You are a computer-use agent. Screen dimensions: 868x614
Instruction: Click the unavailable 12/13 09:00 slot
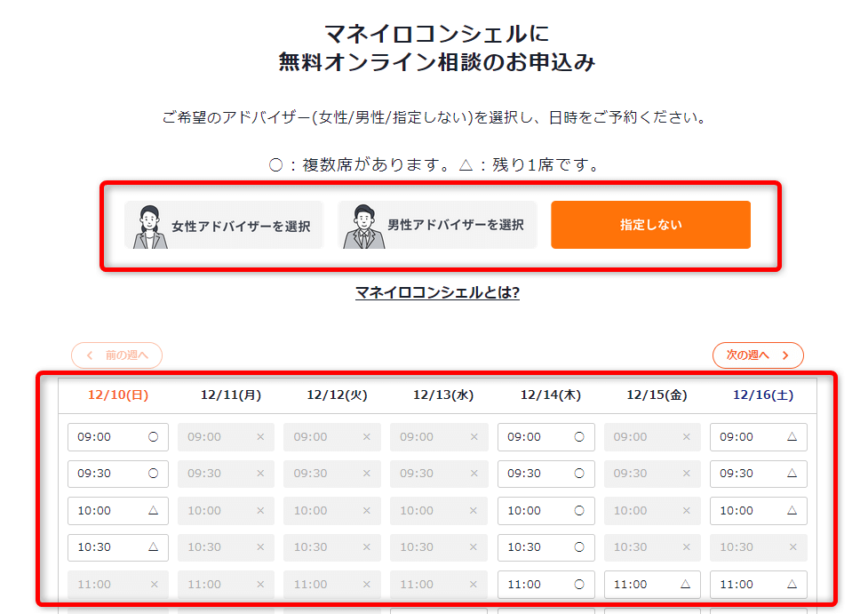tap(439, 437)
